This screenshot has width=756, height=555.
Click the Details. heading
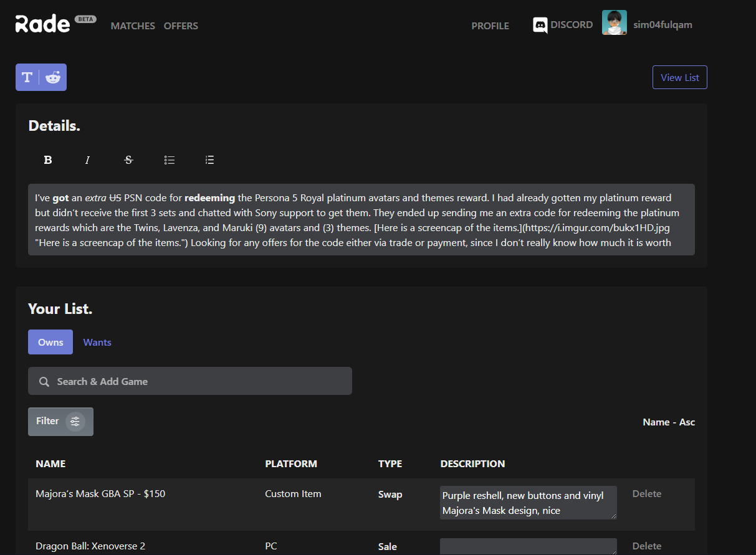click(x=54, y=126)
